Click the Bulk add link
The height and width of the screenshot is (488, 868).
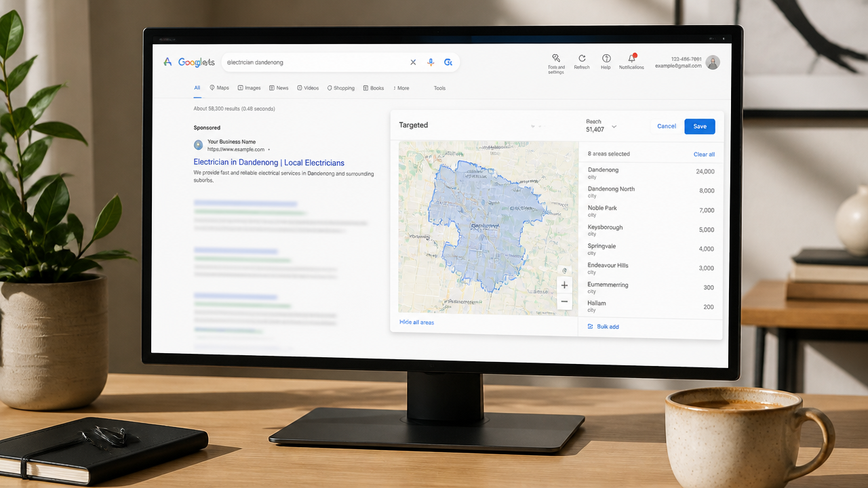click(604, 327)
